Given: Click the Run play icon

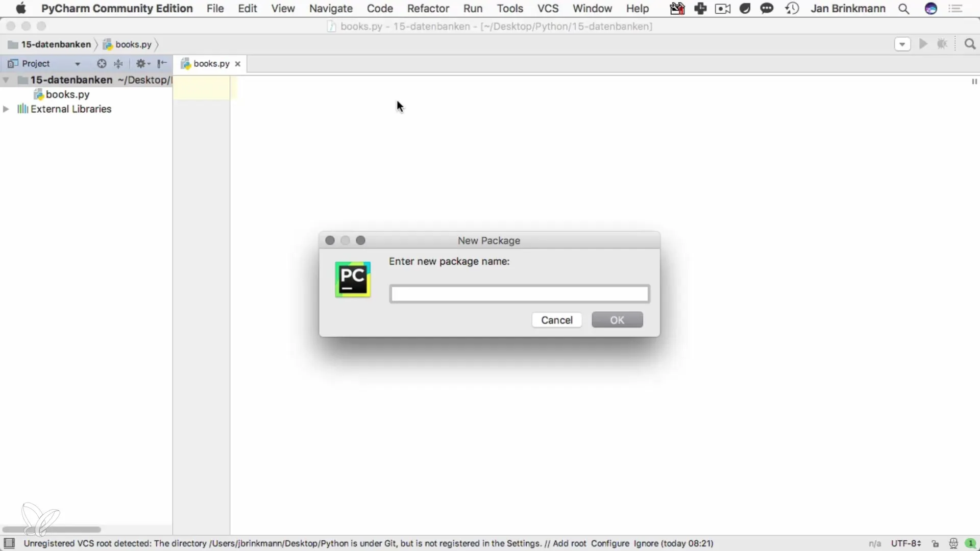Looking at the screenshot, I should [x=923, y=44].
